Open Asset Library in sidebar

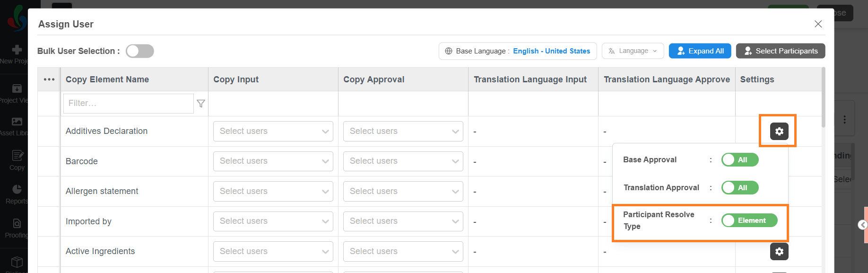click(x=17, y=126)
